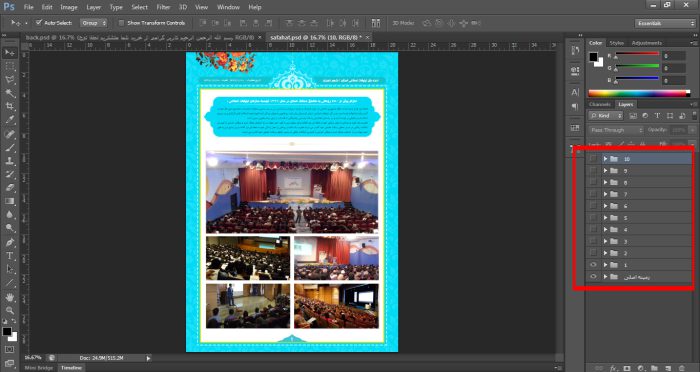Select the Hand tool
This screenshot has height=372, width=700.
click(10, 297)
